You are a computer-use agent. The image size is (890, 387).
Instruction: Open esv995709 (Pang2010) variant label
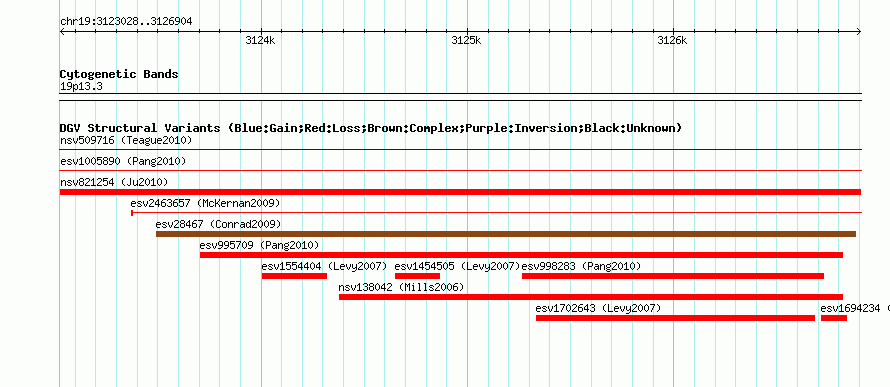tap(259, 245)
